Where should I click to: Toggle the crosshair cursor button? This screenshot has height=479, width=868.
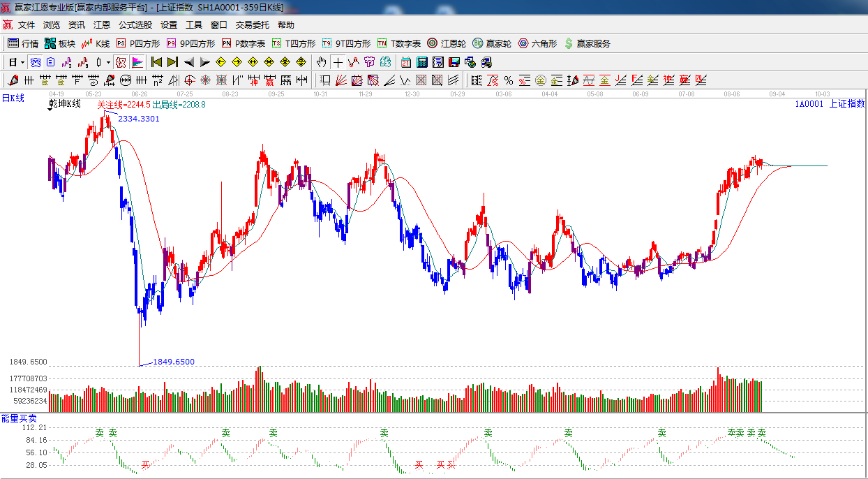[338, 62]
